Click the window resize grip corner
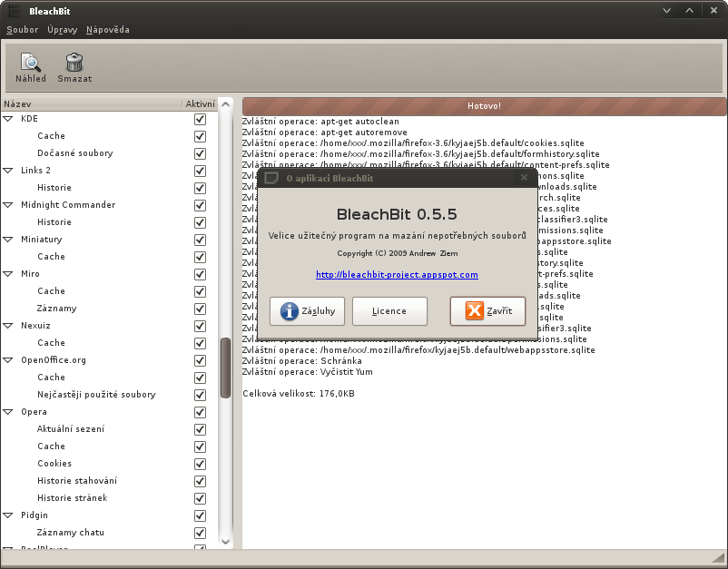The image size is (728, 569). click(x=719, y=559)
